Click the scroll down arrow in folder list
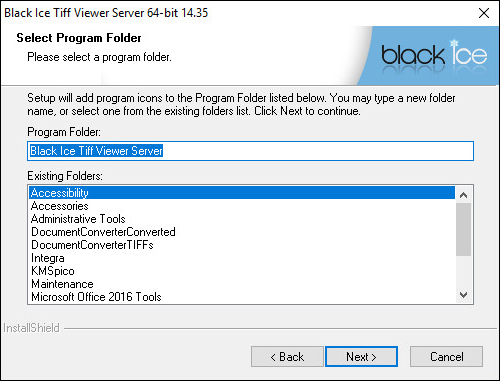500x381 pixels. tap(463, 295)
